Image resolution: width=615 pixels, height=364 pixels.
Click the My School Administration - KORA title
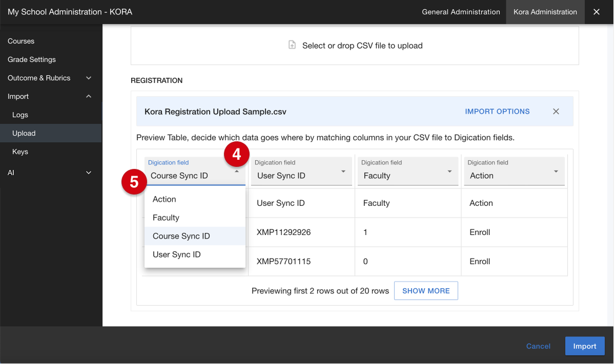point(70,12)
